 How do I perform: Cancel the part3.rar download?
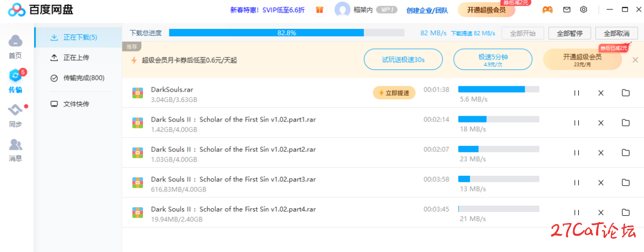[601, 183]
